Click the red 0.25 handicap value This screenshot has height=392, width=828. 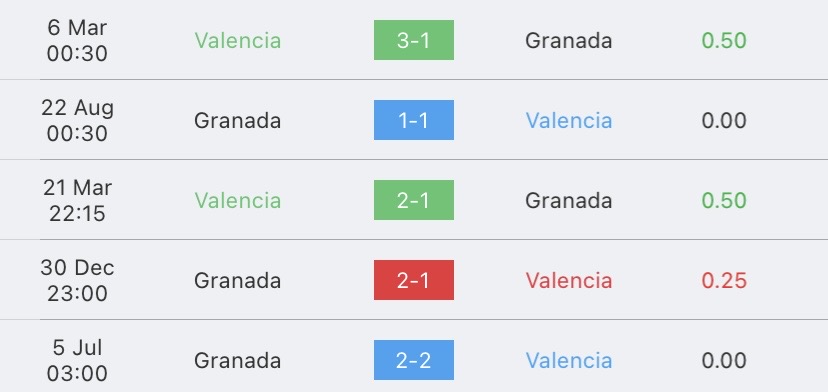tap(724, 281)
